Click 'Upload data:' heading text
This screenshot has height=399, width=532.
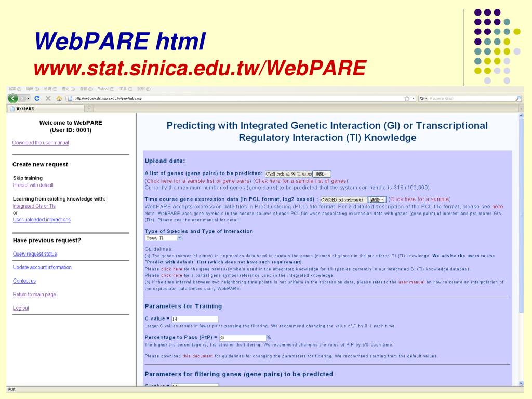click(x=165, y=161)
